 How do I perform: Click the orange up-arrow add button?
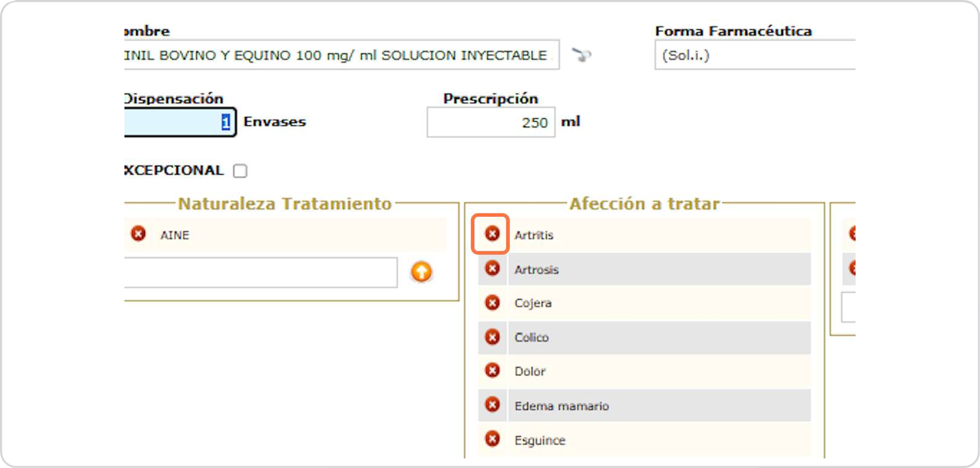[x=421, y=272]
